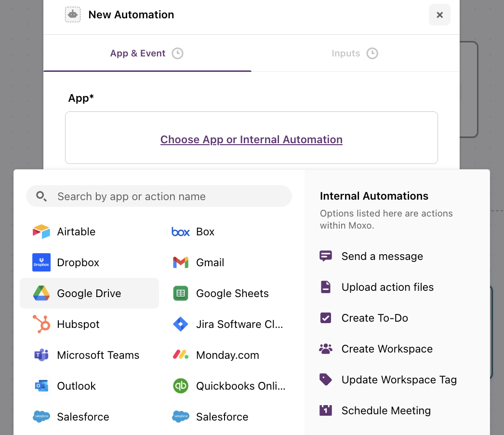Screen dimensions: 504x435
Task: Select the Airtable label
Action: pyautogui.click(x=76, y=231)
